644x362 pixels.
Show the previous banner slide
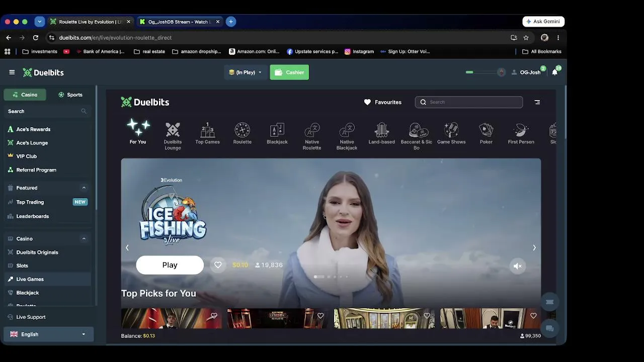[x=127, y=247]
